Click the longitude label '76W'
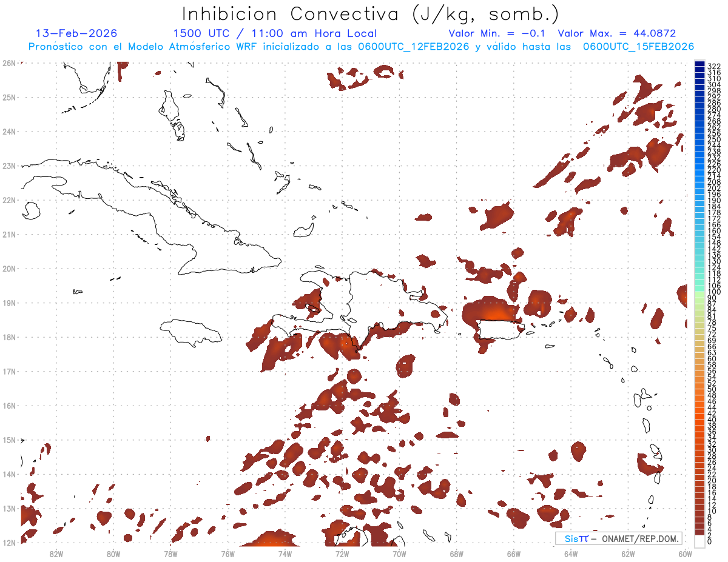Image resolution: width=728 pixels, height=562 pixels. tap(227, 553)
